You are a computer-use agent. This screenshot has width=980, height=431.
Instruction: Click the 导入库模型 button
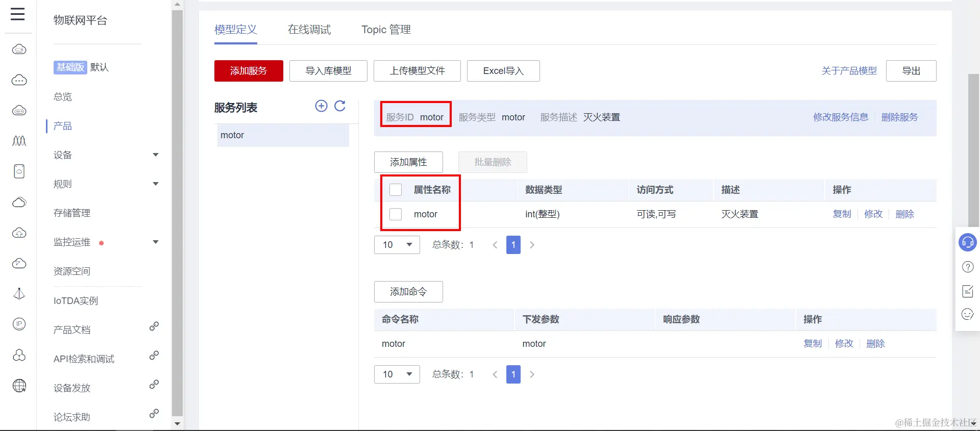328,71
